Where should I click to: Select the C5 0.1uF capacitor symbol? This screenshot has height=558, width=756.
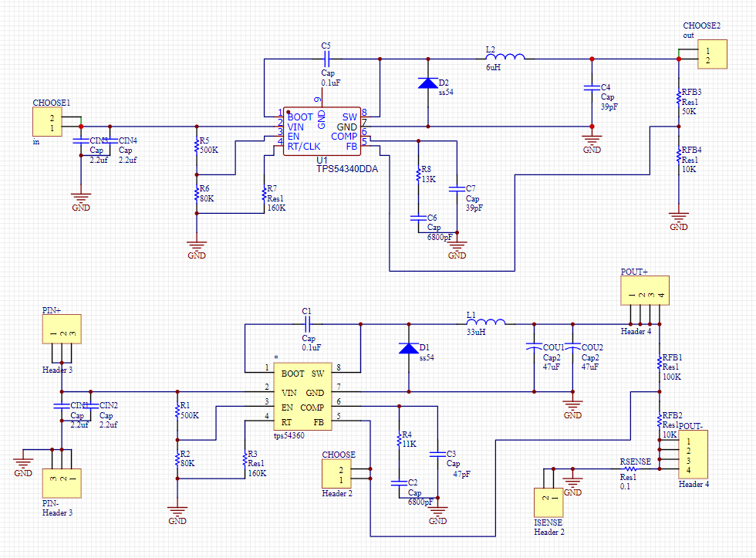326,59
